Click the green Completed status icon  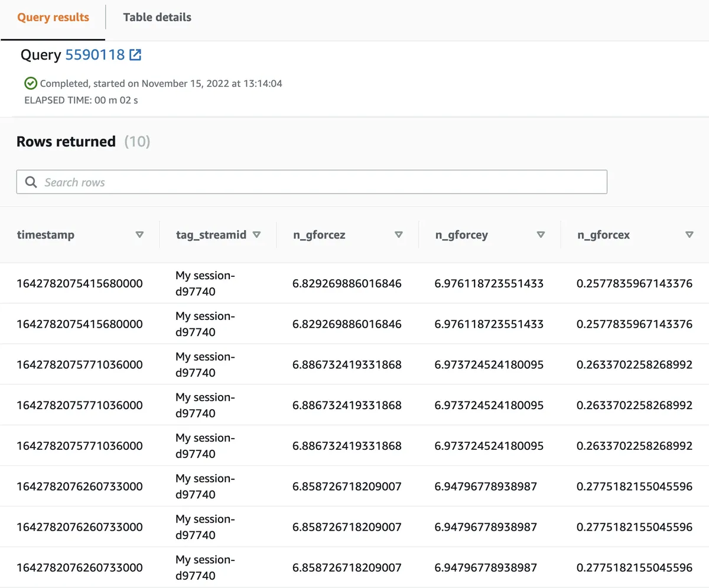[x=30, y=83]
